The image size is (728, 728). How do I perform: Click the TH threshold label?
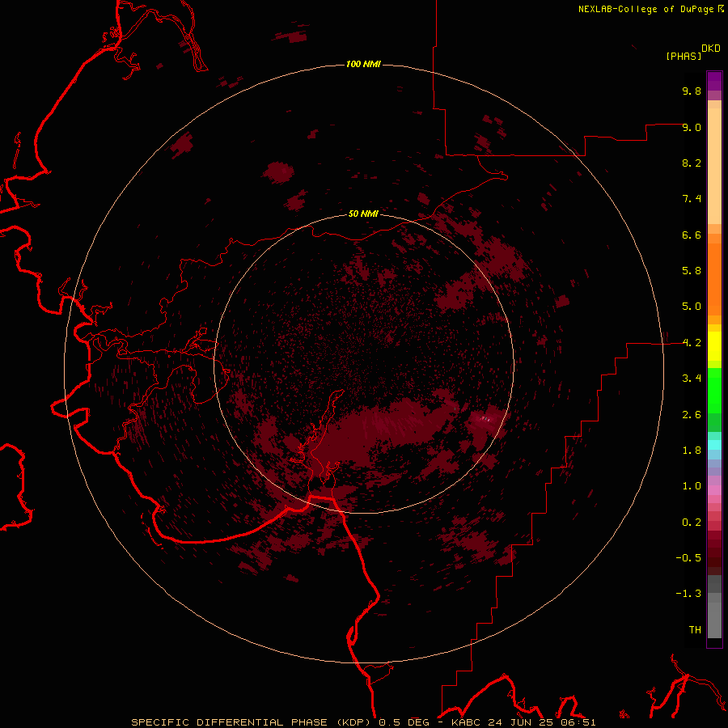pyautogui.click(x=695, y=630)
